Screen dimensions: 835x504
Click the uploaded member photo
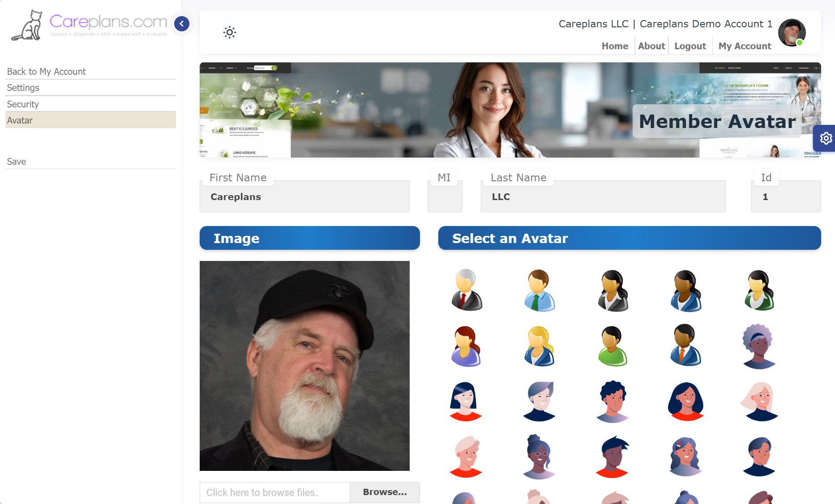pyautogui.click(x=304, y=366)
